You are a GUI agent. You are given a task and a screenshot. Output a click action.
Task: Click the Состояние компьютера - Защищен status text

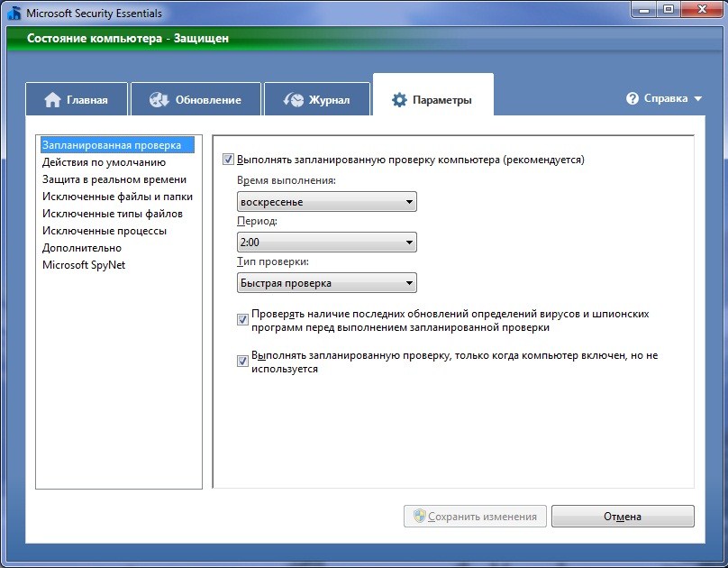point(128,38)
